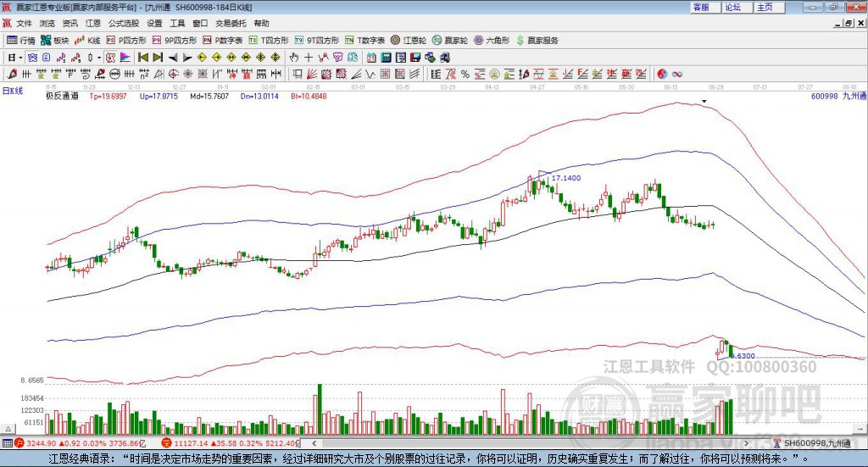868x467 pixels.
Task: Jump to last bar icon
Action: coord(158,58)
